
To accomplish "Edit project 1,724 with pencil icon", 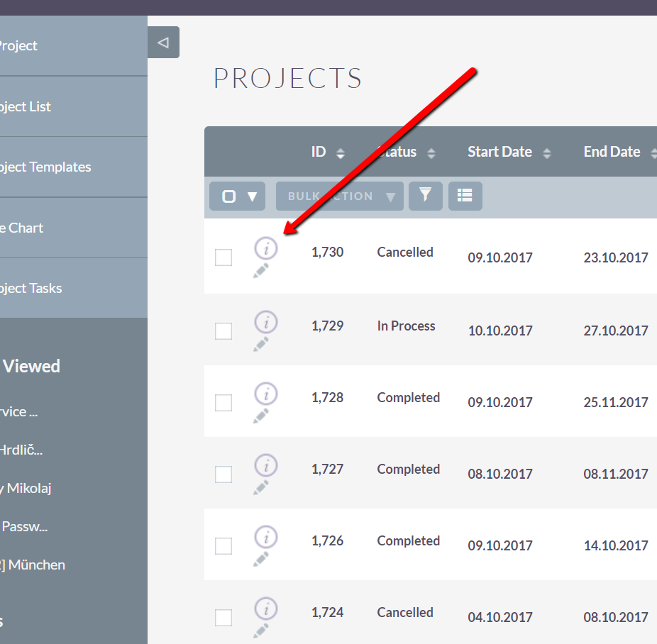I will tap(261, 631).
